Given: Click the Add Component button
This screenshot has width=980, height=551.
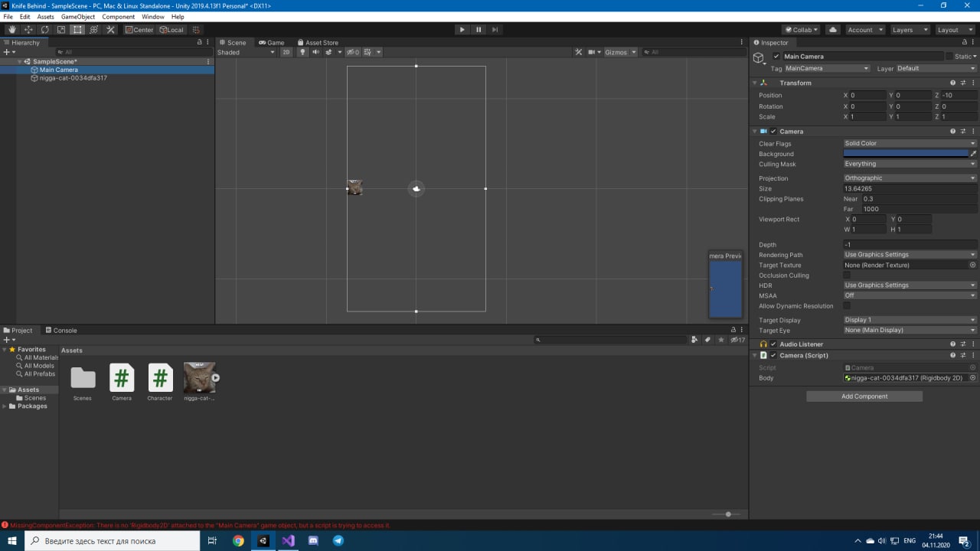Looking at the screenshot, I should [864, 396].
